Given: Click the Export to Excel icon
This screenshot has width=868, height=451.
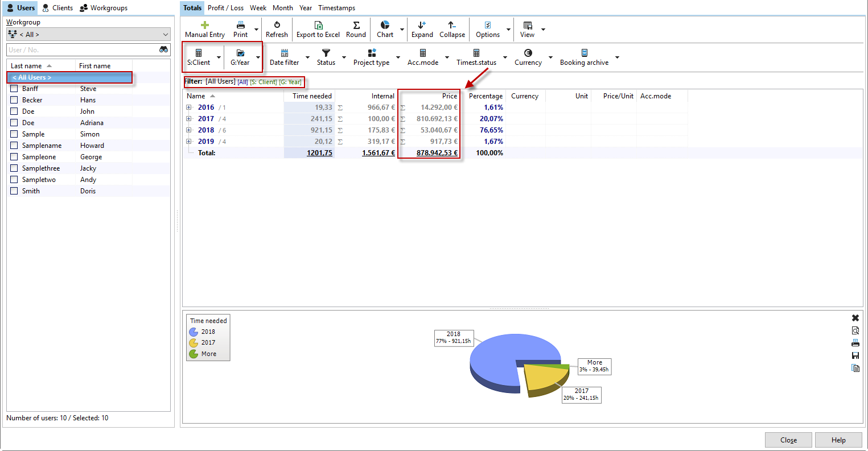Looking at the screenshot, I should click(x=318, y=25).
